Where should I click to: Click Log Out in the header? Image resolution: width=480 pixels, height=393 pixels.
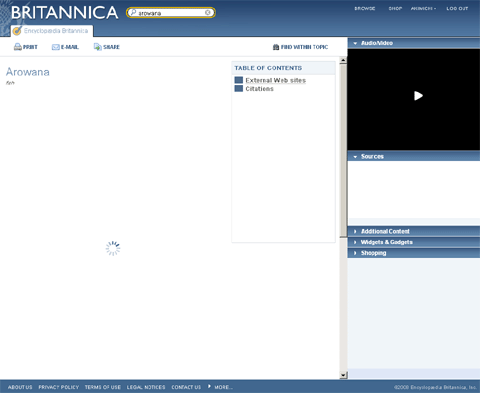(457, 8)
